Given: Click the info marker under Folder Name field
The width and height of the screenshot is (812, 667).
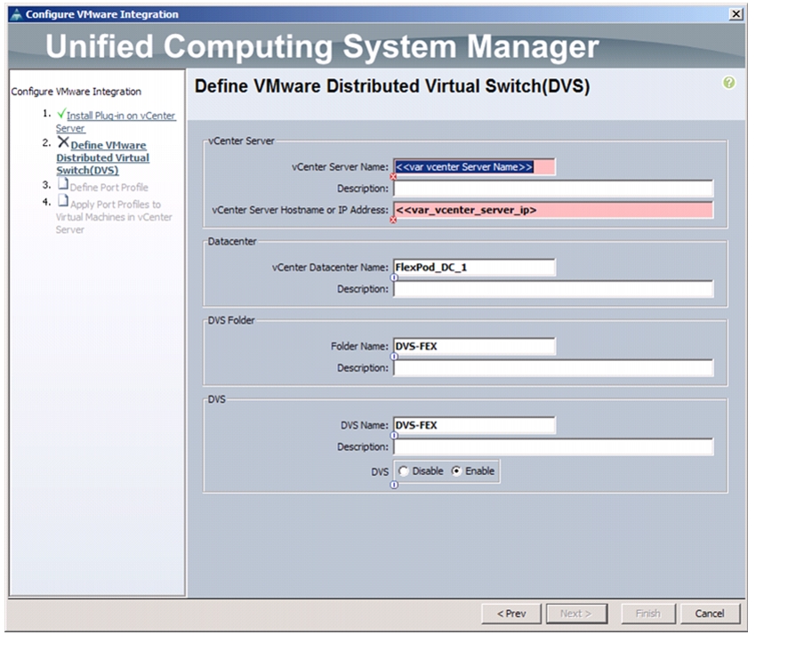Looking at the screenshot, I should (394, 357).
